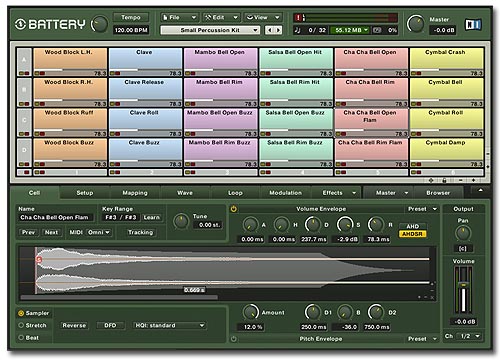Select the Sampler mode radio button
This screenshot has width=500, height=360.
tap(21, 313)
